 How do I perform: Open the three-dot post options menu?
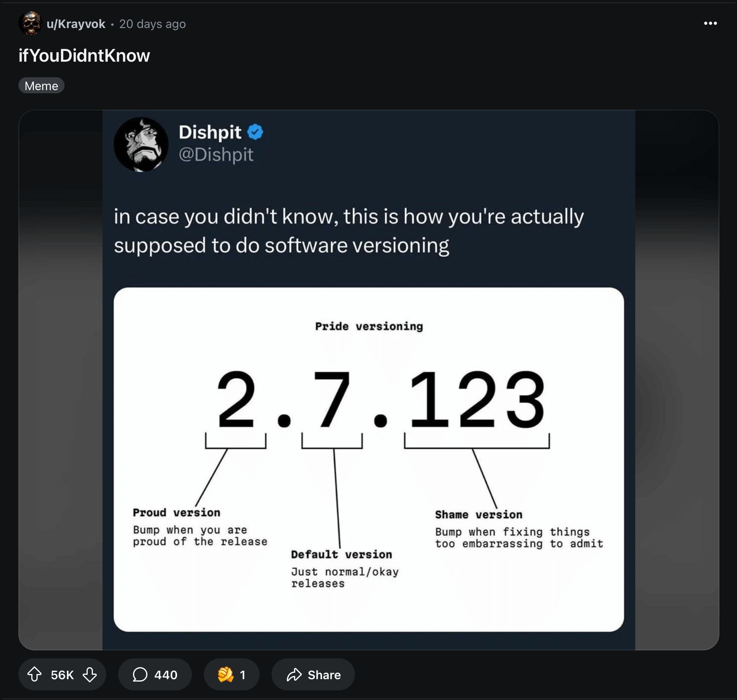[710, 23]
